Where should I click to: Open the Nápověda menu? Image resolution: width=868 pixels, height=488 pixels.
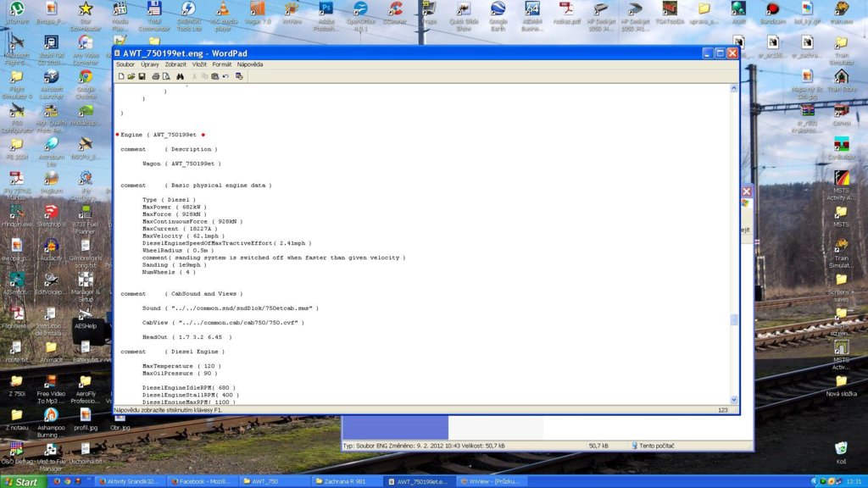250,64
